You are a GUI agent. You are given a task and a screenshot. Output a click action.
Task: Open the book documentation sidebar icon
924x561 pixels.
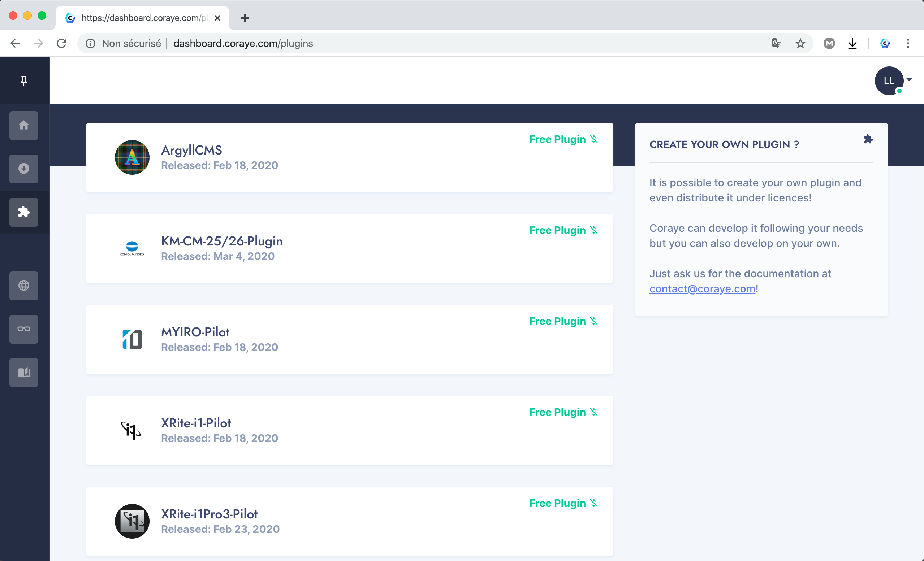pyautogui.click(x=23, y=373)
